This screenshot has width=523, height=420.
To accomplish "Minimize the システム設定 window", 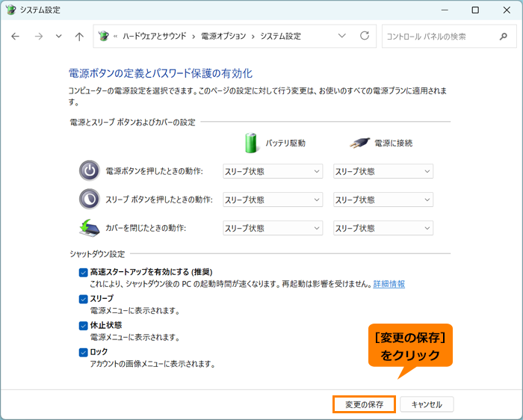I will pyautogui.click(x=445, y=10).
